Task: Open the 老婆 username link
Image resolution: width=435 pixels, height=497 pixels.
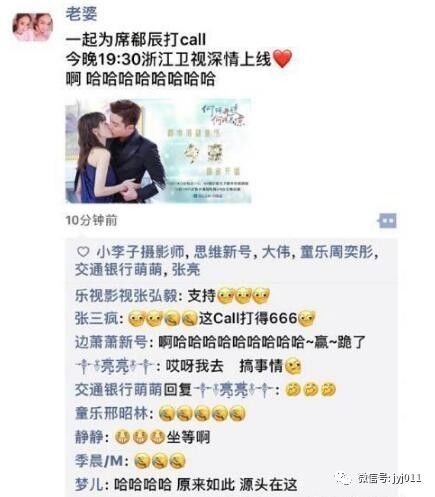Action: point(81,14)
